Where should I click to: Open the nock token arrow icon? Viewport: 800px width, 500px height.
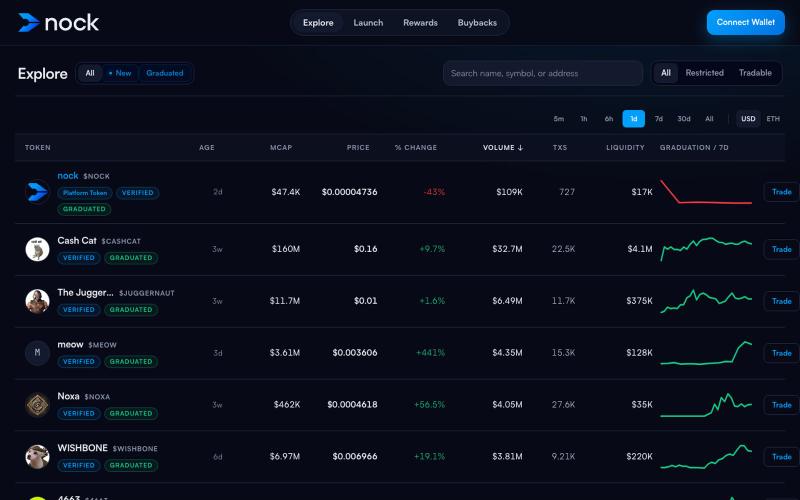(37, 192)
